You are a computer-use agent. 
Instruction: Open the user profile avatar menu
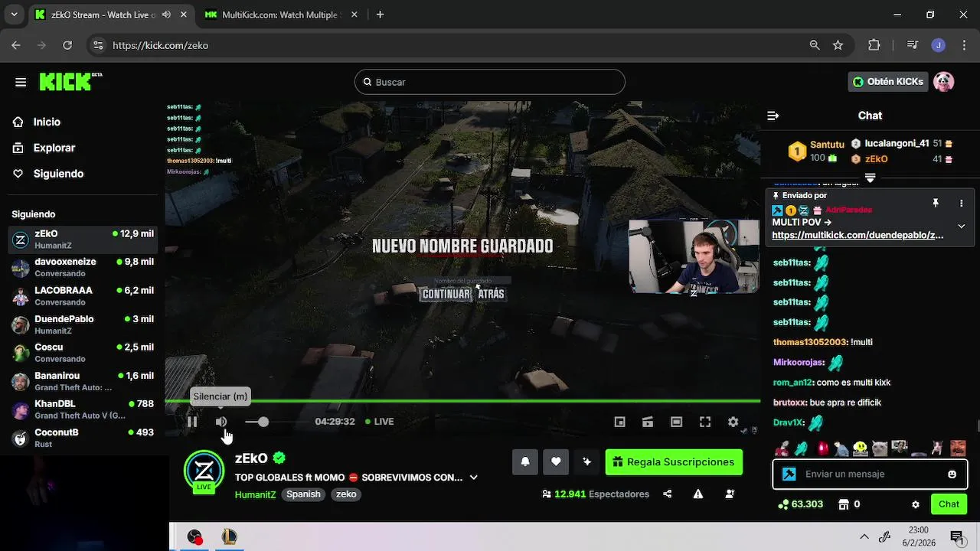point(944,82)
